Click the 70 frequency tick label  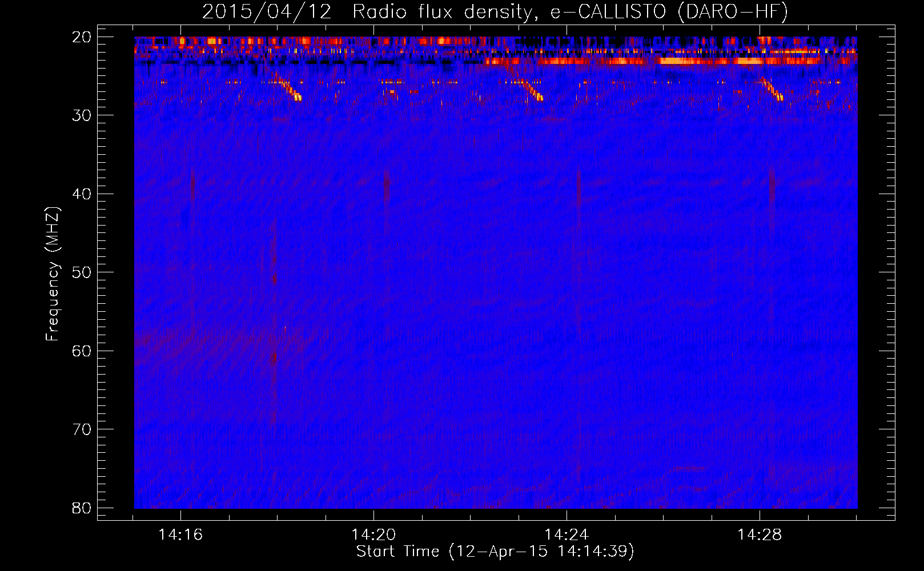pos(82,429)
